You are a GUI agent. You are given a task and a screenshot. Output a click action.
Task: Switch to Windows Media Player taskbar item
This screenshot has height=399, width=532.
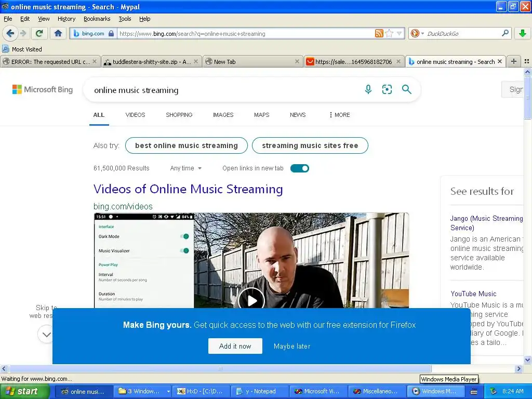435,392
